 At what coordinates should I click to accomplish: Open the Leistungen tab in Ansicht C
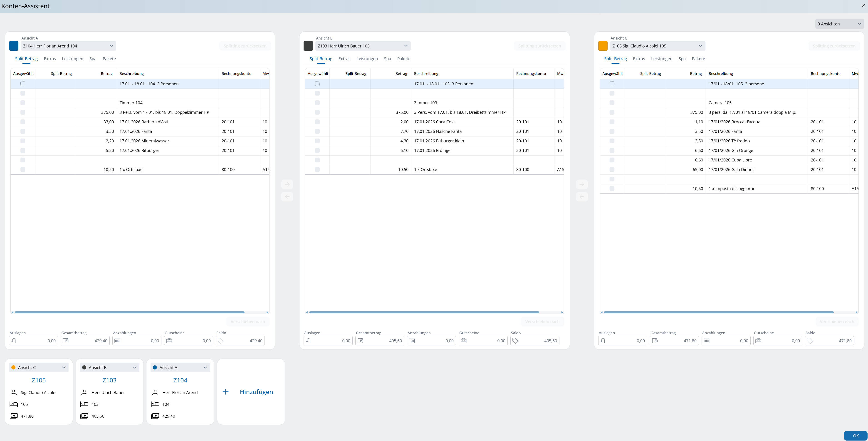pyautogui.click(x=661, y=59)
